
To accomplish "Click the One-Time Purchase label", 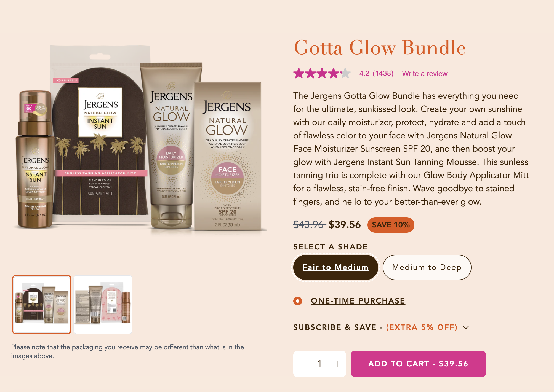I will tap(358, 301).
